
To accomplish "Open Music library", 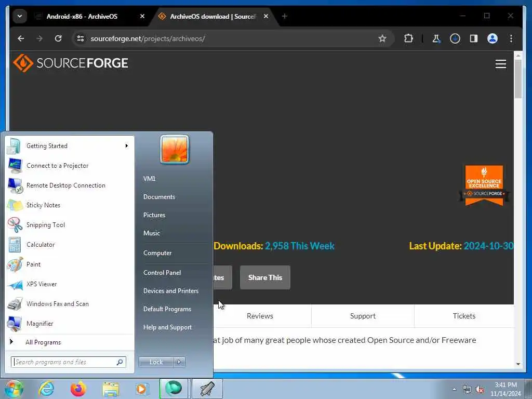I will pos(152,233).
